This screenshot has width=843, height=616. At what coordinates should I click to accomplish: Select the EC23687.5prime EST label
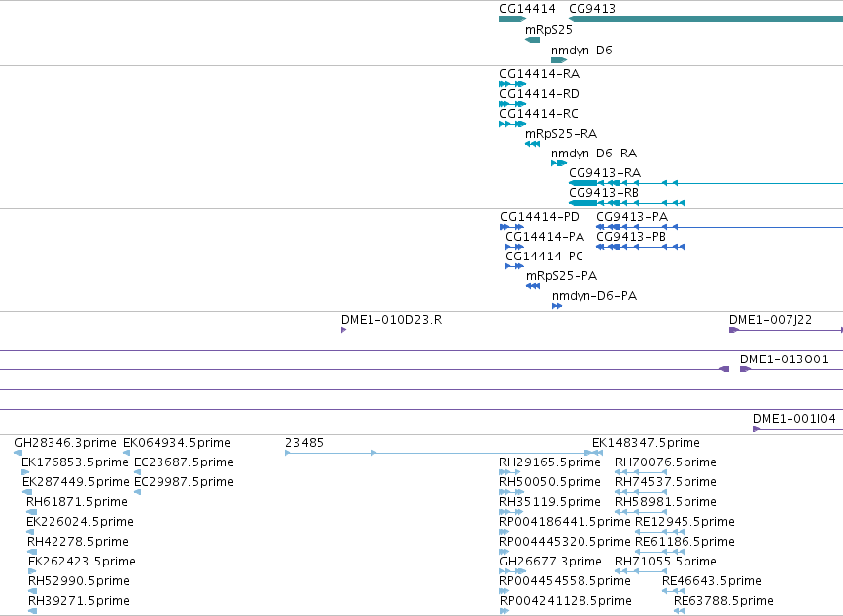(184, 462)
